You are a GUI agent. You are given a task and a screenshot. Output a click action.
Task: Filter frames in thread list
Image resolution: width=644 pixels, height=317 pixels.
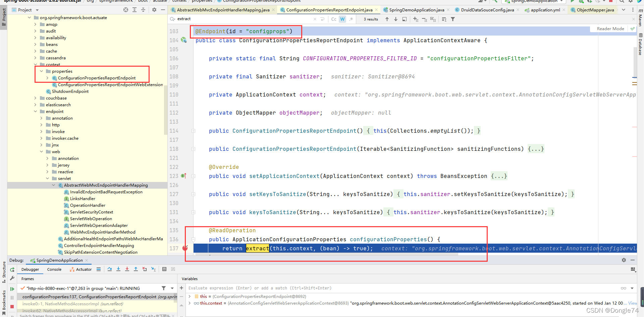pos(164,288)
